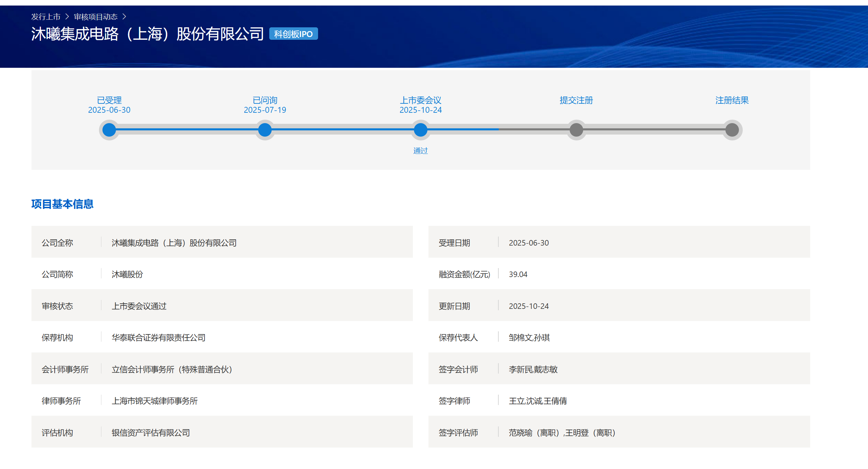The width and height of the screenshot is (868, 469).
Task: Click the sponsor name 华泰联合证券有限责任公司
Action: click(x=159, y=338)
